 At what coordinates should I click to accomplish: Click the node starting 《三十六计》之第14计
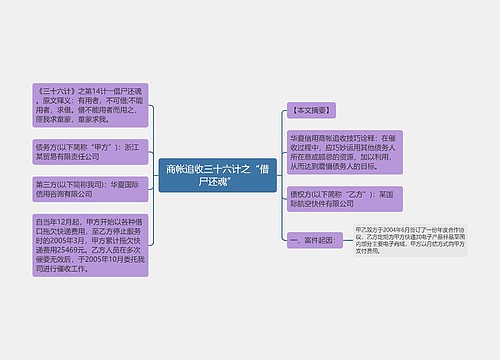click(90, 105)
